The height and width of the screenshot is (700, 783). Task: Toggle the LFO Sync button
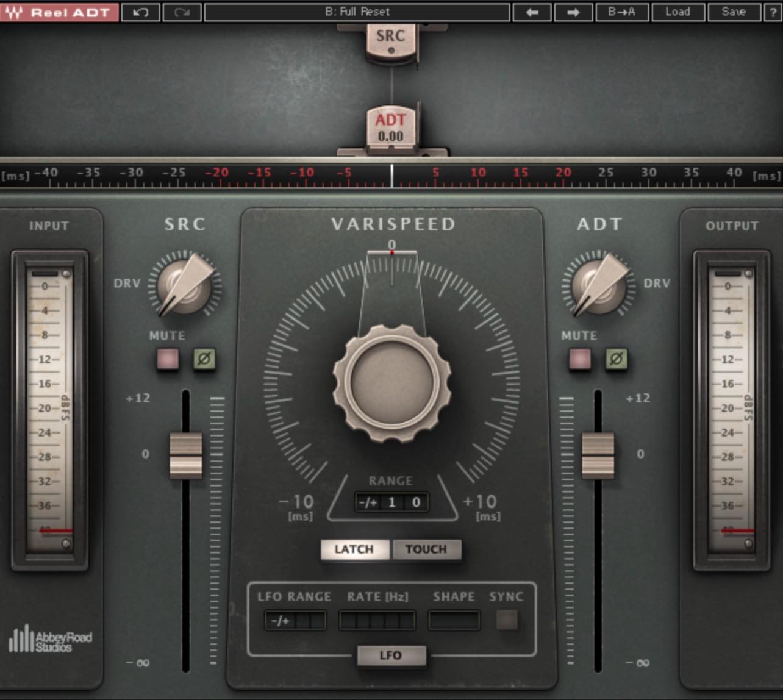(507, 620)
